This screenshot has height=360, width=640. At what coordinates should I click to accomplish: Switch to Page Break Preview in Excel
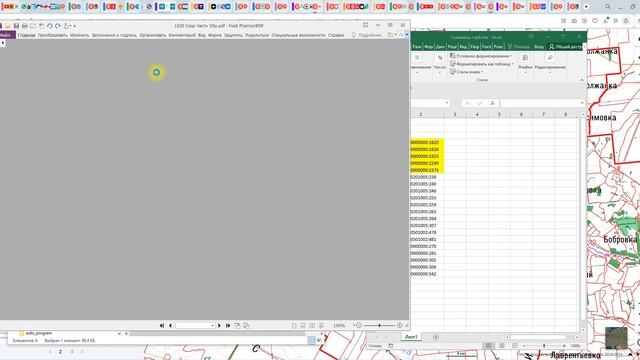click(515, 346)
